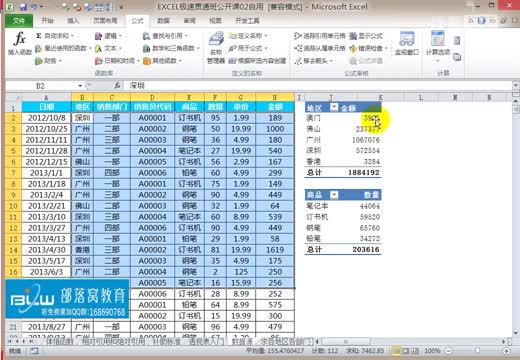Click pivot table total 203616
This screenshot has height=360, width=520.
point(366,249)
